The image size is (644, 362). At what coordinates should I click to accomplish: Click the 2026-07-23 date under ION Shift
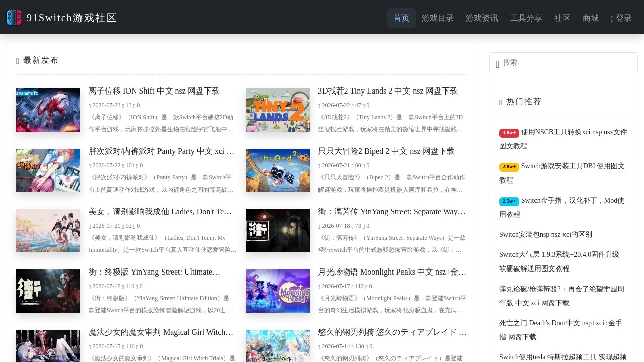[106, 106]
